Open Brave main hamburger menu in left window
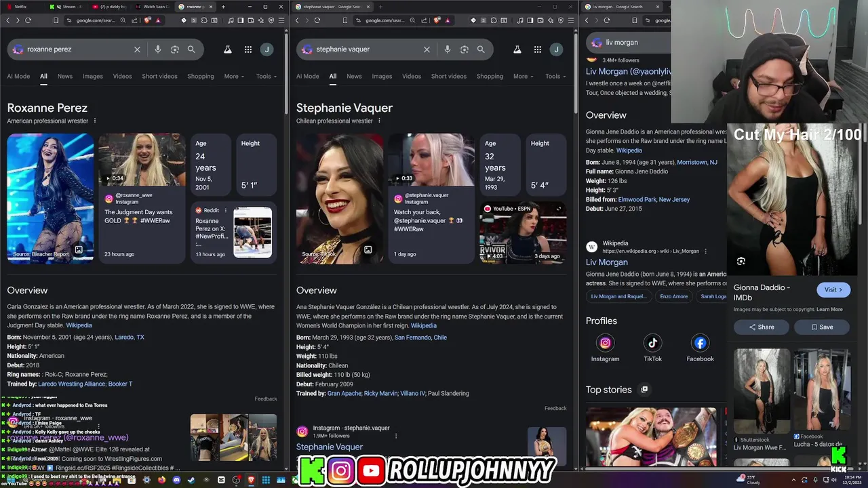This screenshot has width=868, height=488. click(281, 20)
